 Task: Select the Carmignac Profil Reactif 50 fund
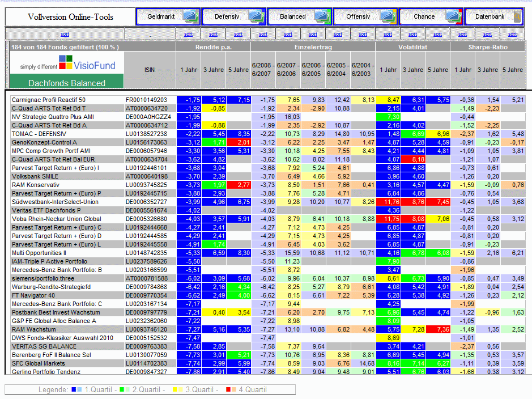(49, 100)
